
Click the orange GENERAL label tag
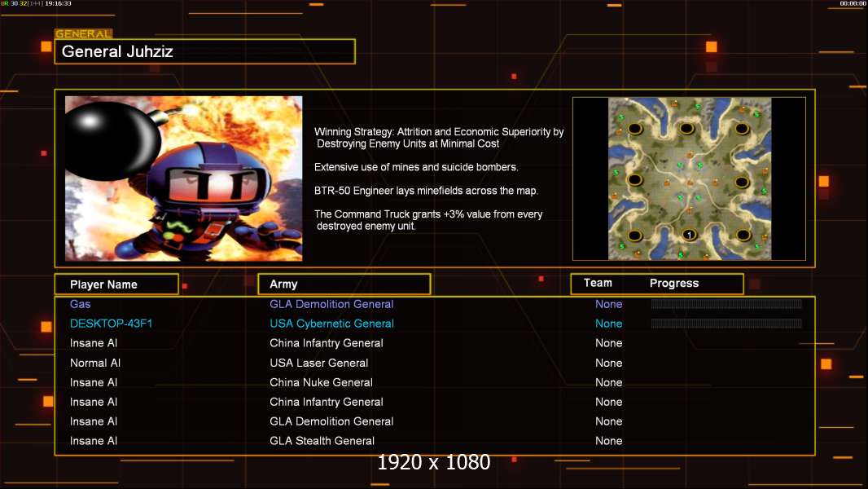84,33
